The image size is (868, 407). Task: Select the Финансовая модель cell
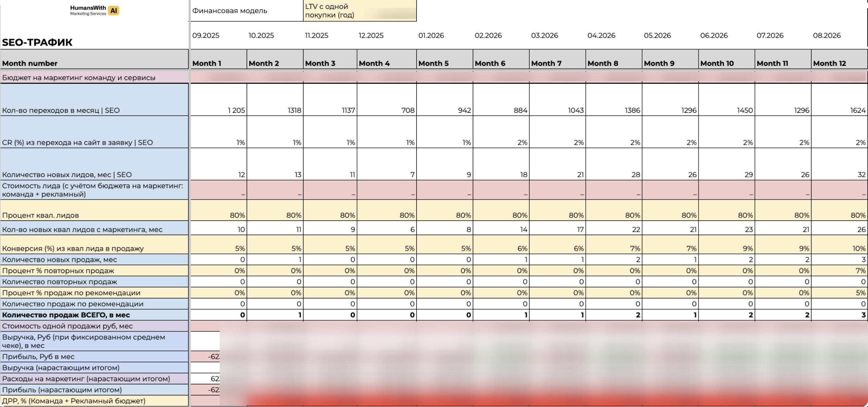point(230,11)
